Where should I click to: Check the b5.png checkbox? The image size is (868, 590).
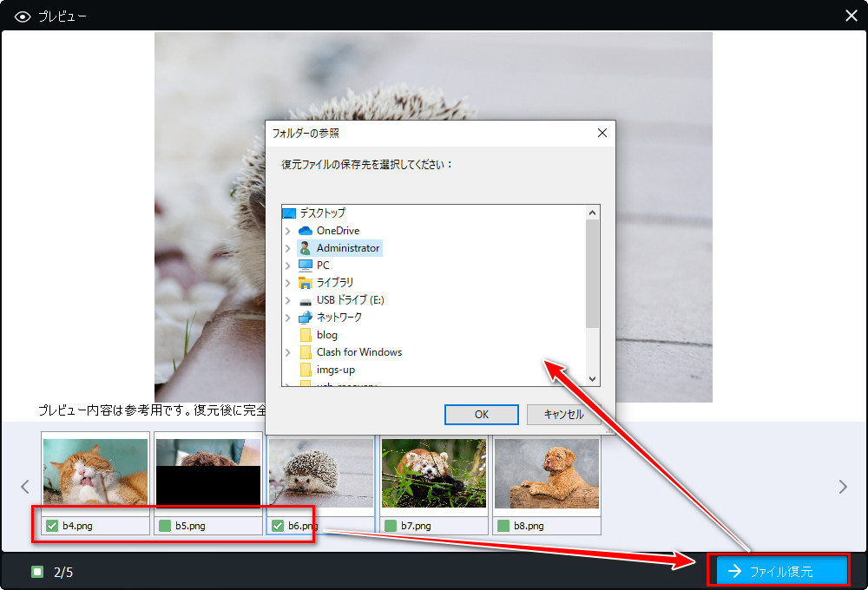(165, 526)
